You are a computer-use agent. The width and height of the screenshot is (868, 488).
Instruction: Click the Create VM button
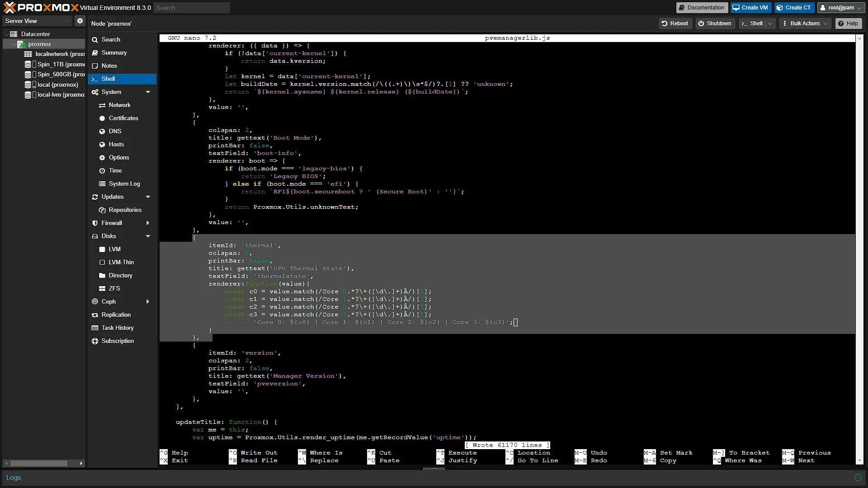tap(750, 8)
